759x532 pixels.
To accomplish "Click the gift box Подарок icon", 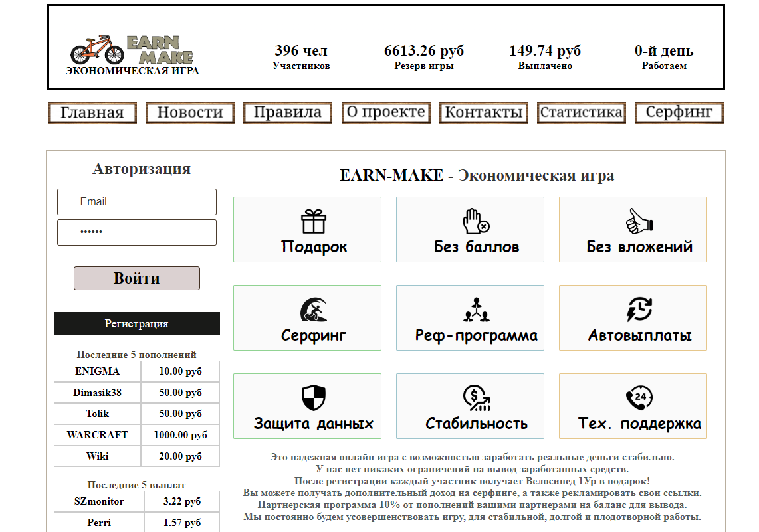I will coord(313,221).
